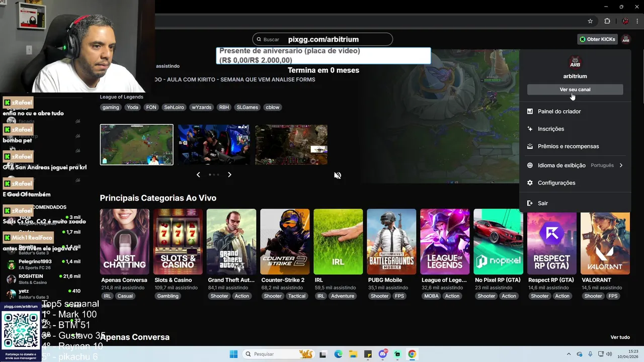Open File Explorer from the taskbar
This screenshot has height=362, width=644.
(353, 354)
